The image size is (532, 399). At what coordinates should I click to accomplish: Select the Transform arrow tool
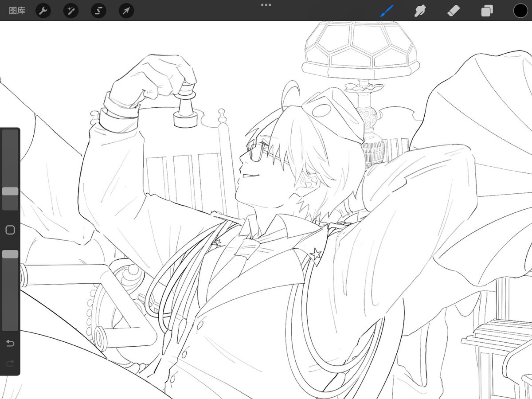pos(126,11)
